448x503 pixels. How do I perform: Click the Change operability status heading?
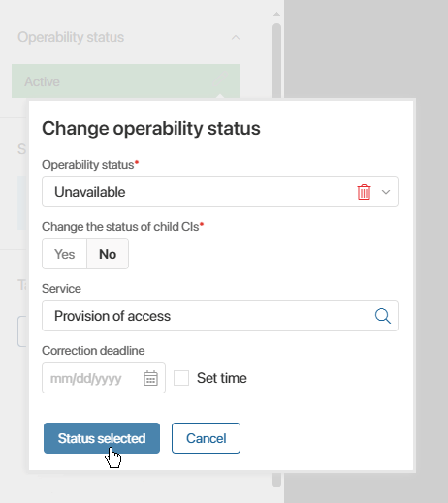[151, 128]
